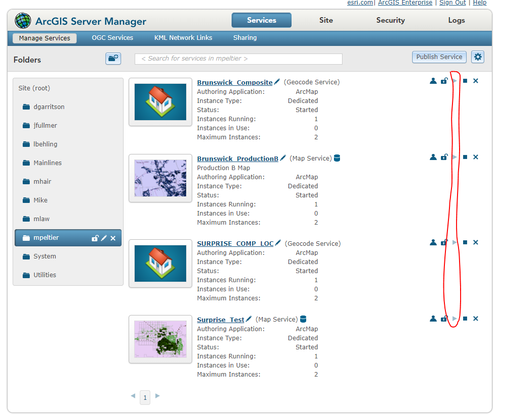The width and height of the screenshot is (510, 420).
Task: Start the Brunswick_ProductionB service
Action: 455,157
